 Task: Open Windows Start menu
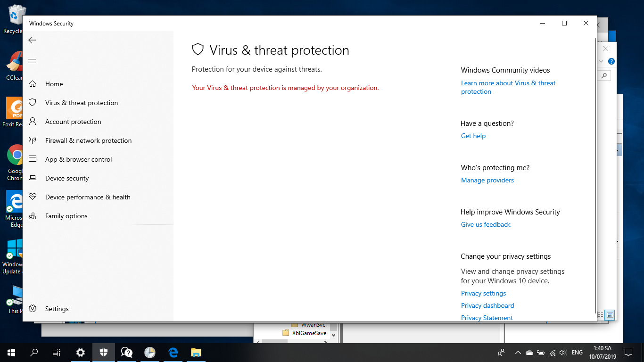[11, 352]
